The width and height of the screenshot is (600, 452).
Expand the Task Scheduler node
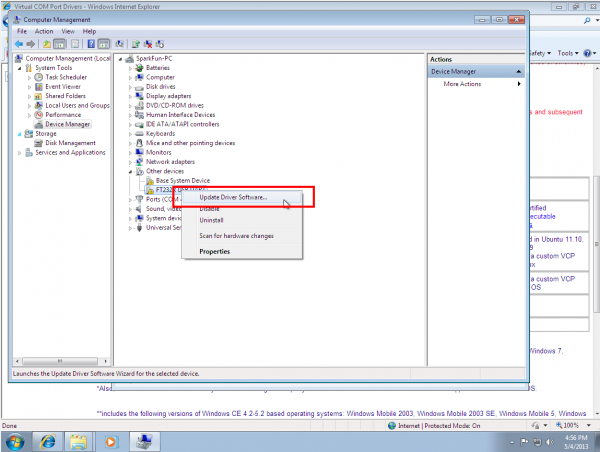point(29,77)
